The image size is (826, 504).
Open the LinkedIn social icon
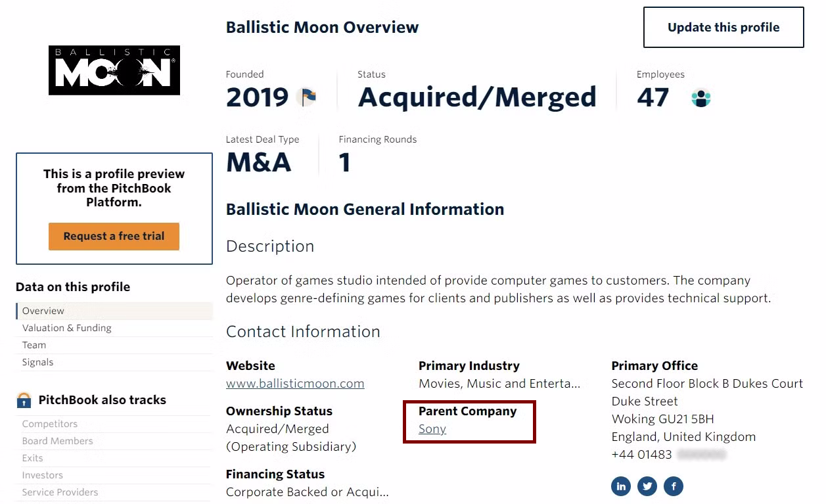(620, 486)
